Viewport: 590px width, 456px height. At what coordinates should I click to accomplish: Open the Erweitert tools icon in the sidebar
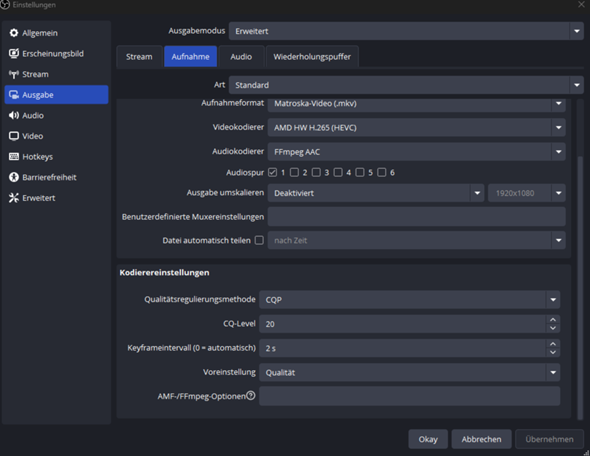point(14,198)
